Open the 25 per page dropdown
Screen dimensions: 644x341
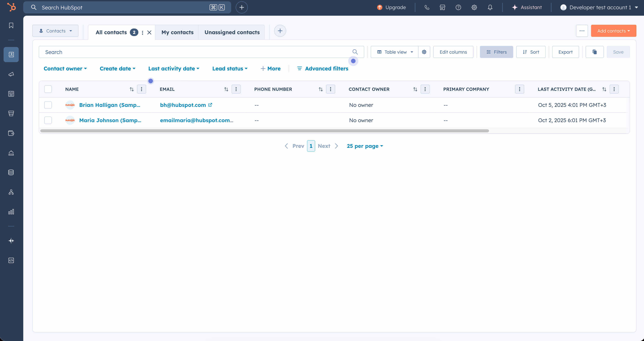(365, 146)
